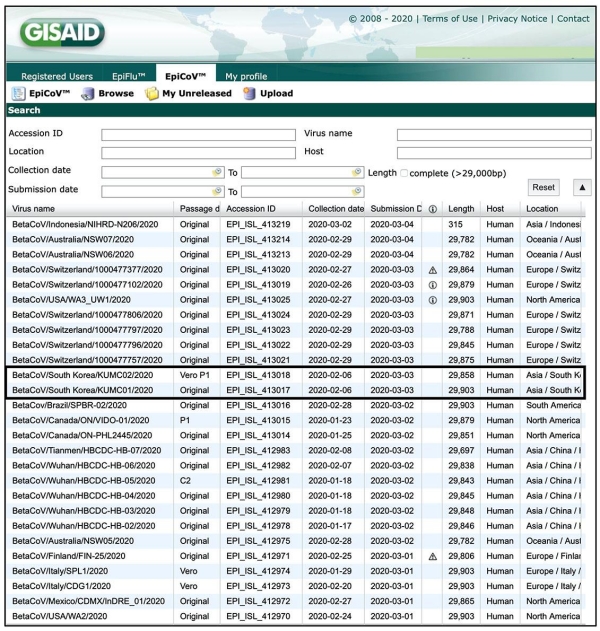
Task: Click info icon on USA/WA3_UW1 row
Action: (x=433, y=300)
